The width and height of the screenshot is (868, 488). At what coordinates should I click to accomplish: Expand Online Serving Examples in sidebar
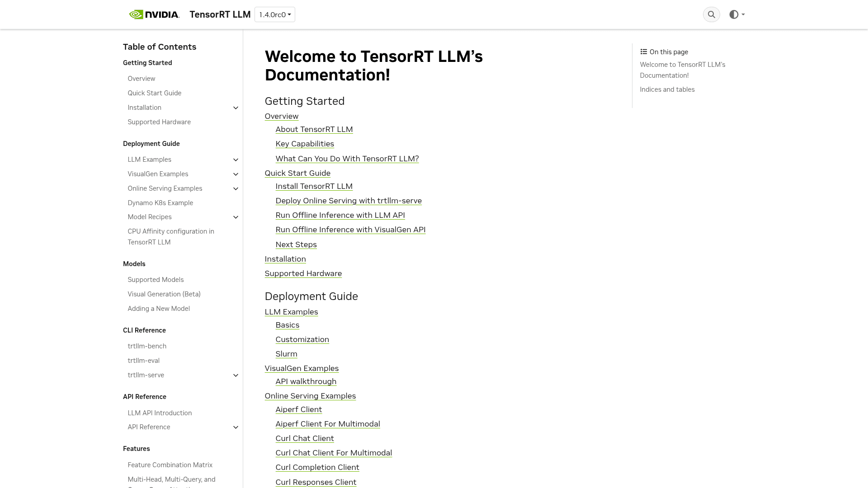(x=236, y=188)
